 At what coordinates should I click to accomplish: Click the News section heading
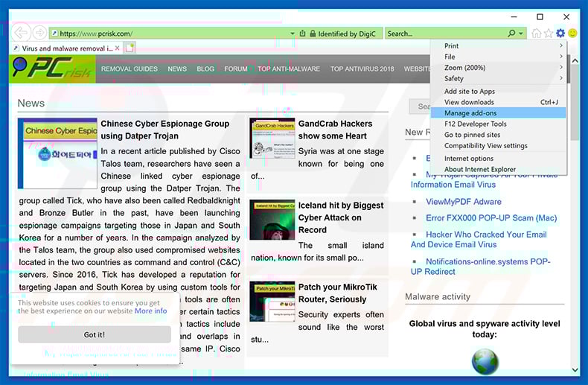click(31, 104)
